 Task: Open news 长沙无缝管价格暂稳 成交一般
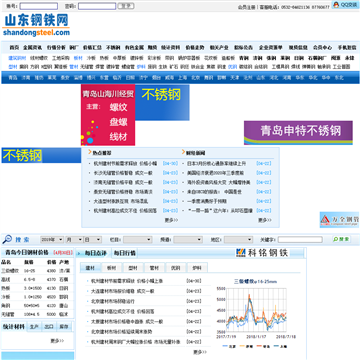(123, 173)
